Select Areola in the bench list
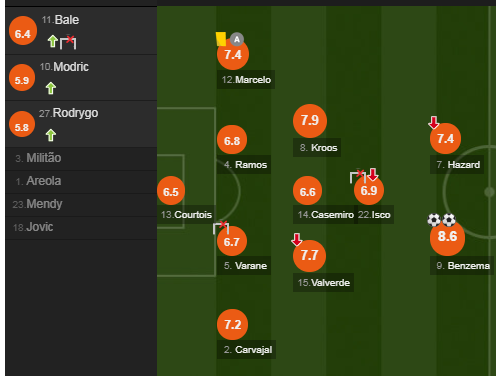 (81, 181)
